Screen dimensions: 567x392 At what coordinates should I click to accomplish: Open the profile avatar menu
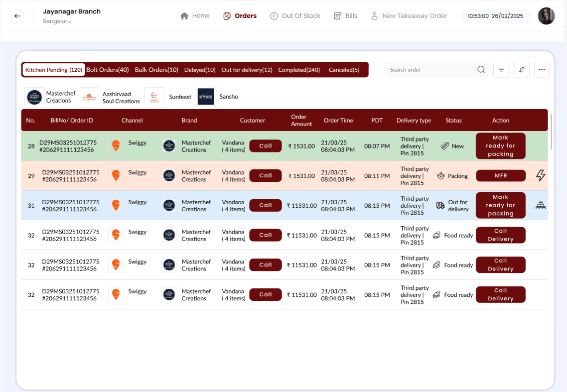tap(546, 15)
